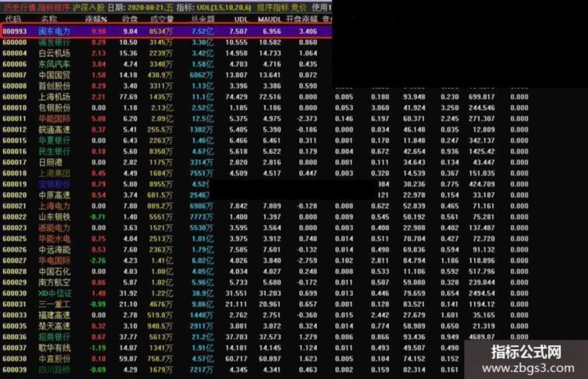The image size is (588, 379).
Task: Click change percent 5.08
Action: click(99, 119)
